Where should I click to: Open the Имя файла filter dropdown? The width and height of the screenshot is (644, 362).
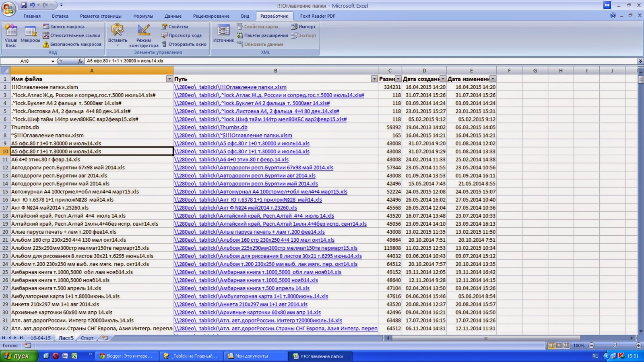tap(169, 79)
